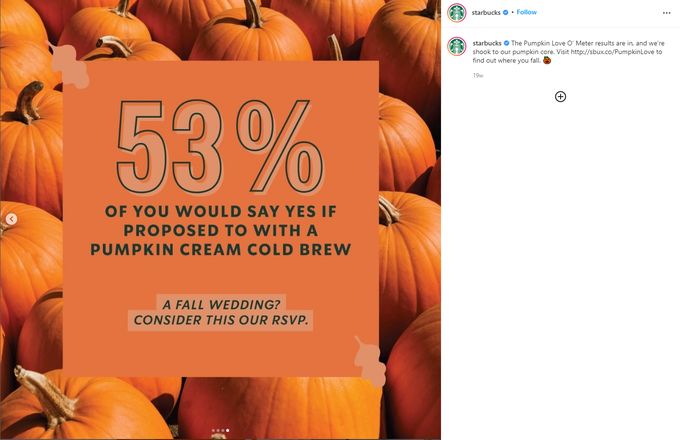Click the large 53% headline in the image

pyautogui.click(x=220, y=150)
